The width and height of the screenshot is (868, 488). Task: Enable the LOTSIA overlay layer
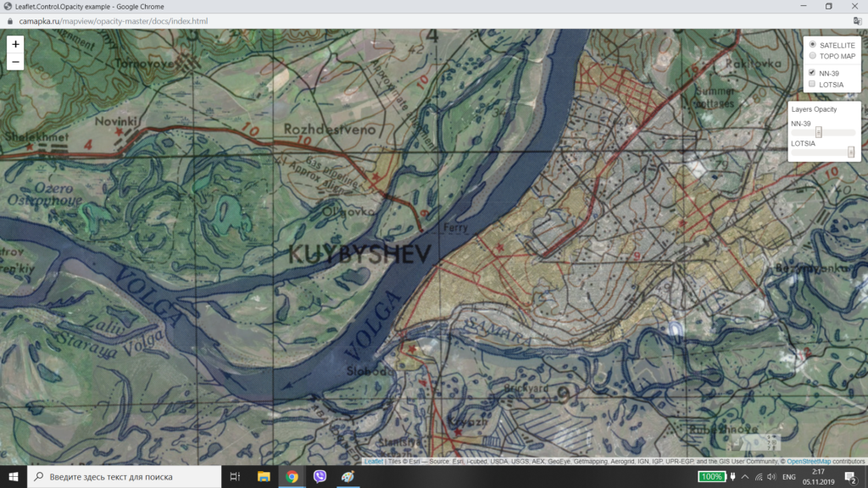pos(812,85)
